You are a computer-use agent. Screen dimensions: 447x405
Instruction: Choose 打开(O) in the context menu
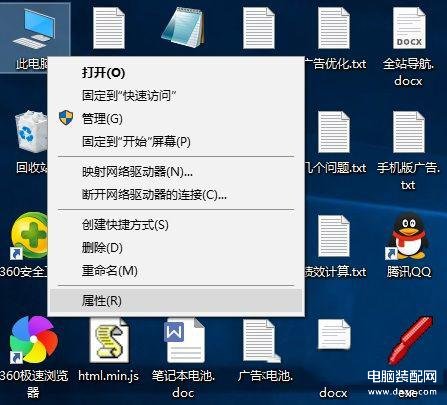point(176,73)
